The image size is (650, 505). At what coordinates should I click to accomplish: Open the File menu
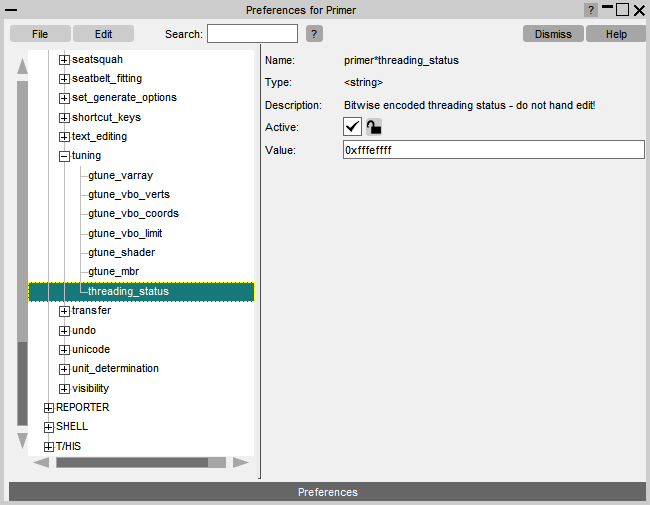point(40,34)
